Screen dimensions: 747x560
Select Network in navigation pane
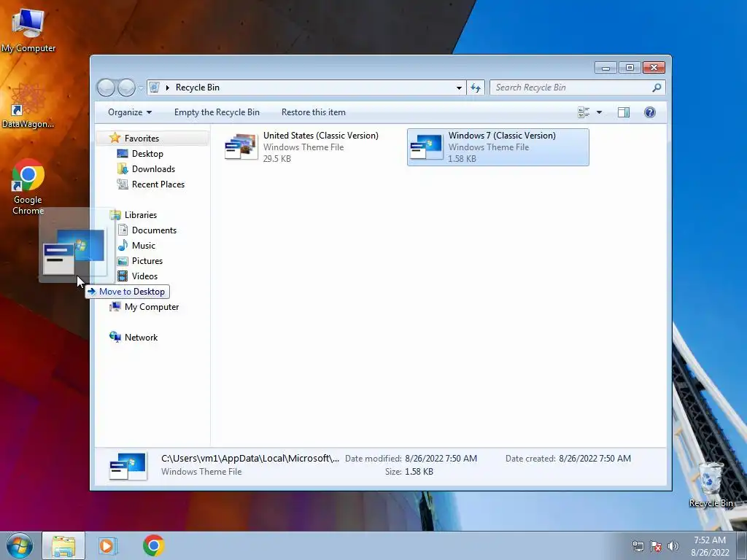click(x=141, y=337)
